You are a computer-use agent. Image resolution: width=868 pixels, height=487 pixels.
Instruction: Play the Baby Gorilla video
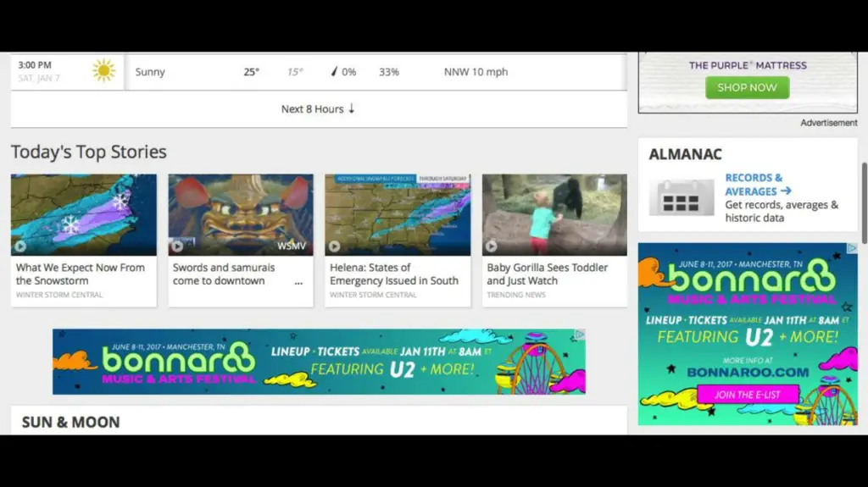click(x=491, y=246)
